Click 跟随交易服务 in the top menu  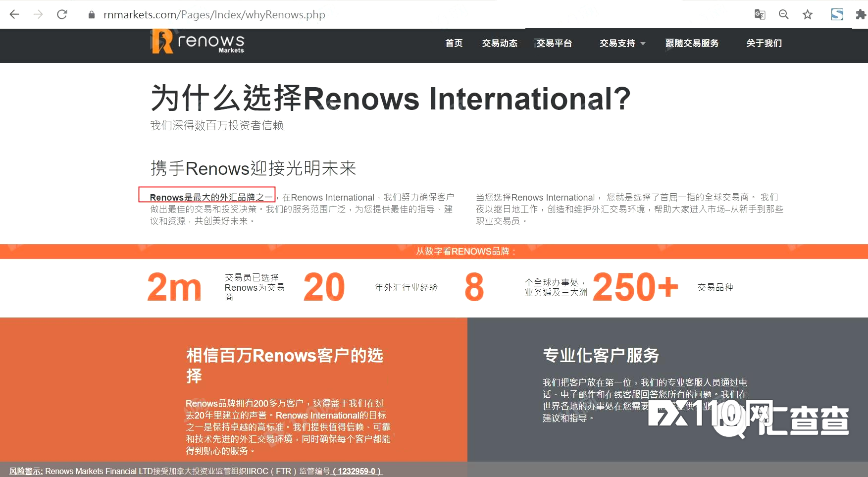click(692, 44)
